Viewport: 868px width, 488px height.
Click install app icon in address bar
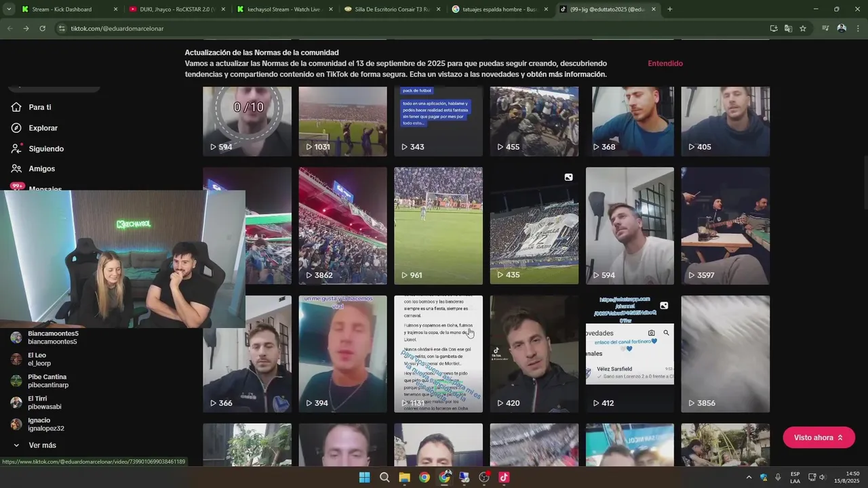click(774, 28)
